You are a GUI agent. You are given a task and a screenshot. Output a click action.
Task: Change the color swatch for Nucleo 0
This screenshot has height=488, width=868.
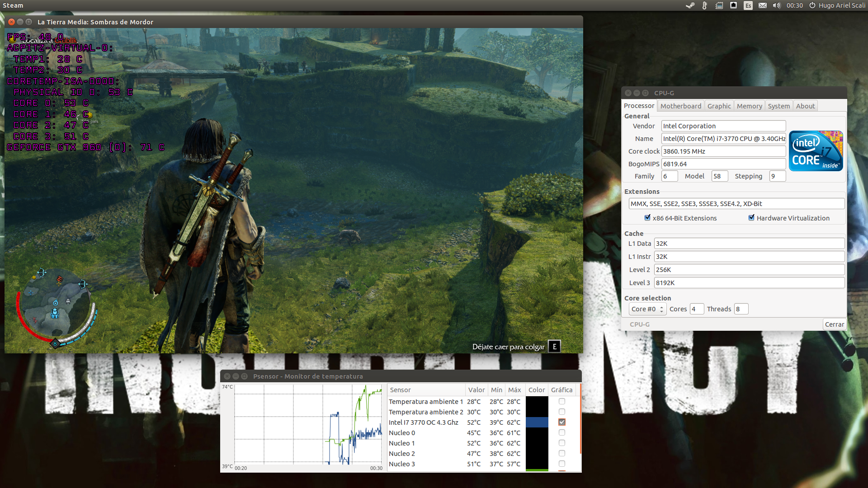point(537,432)
